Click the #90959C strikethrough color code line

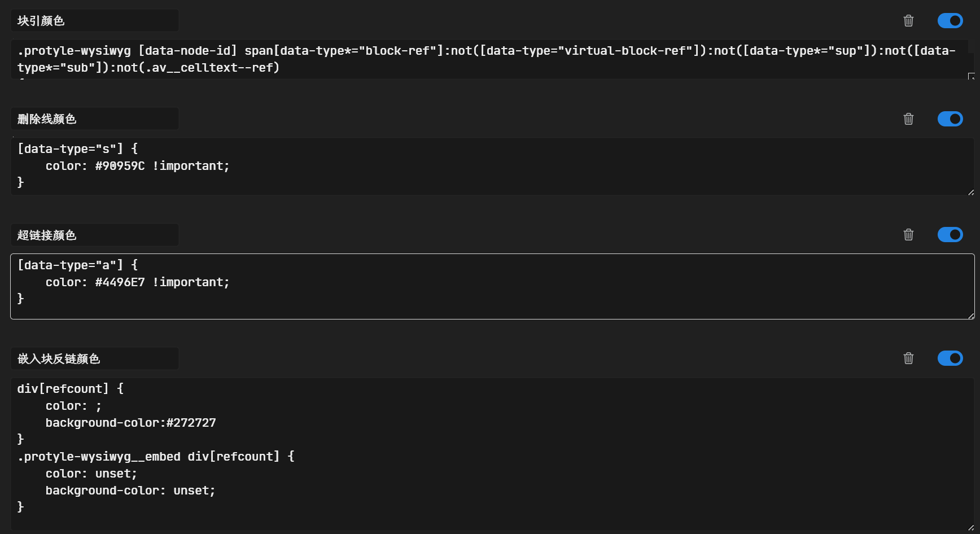coord(138,166)
